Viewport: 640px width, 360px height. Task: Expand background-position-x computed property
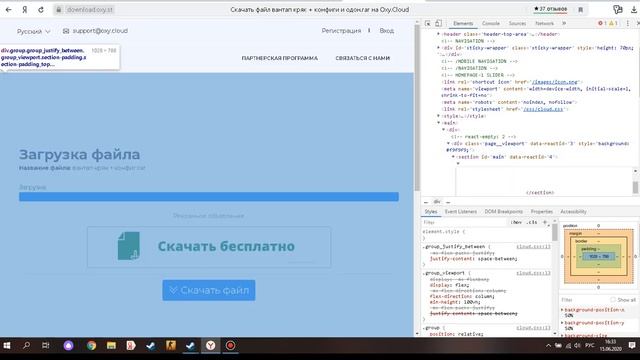click(x=562, y=310)
